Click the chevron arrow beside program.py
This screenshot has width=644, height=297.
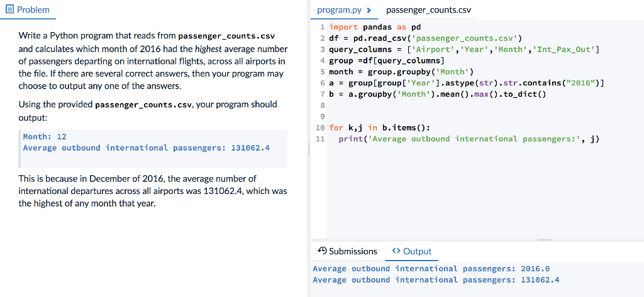(x=369, y=10)
